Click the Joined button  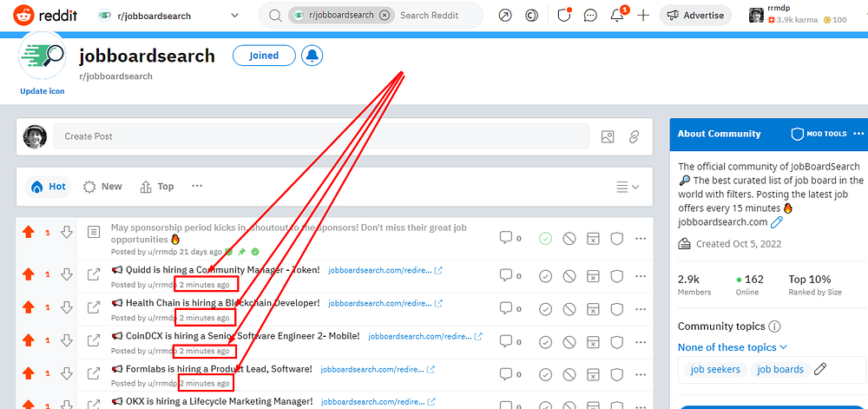coord(264,56)
